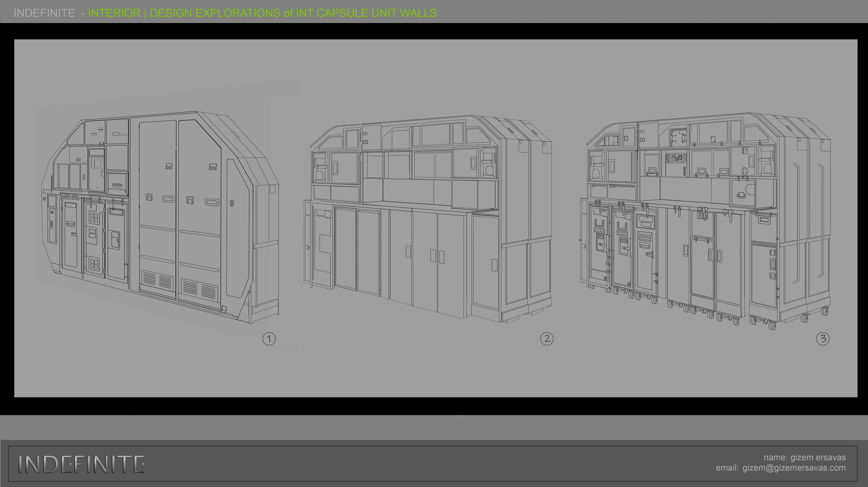Viewport: 868px width, 487px height.
Task: Select capsule wall design drawing three
Action: [705, 221]
